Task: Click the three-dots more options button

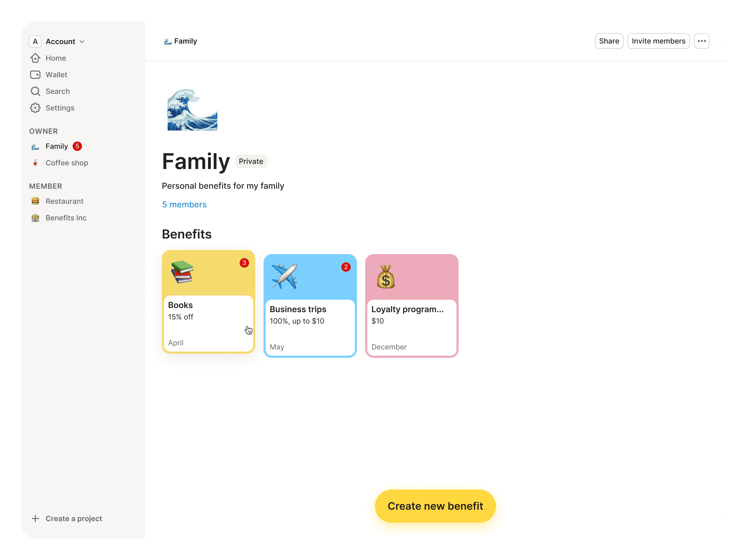Action: tap(701, 41)
